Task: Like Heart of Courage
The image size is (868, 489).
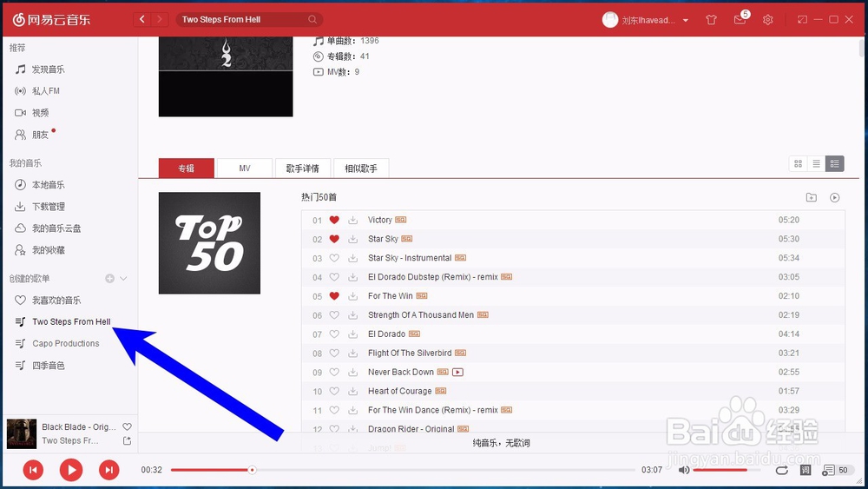Action: (334, 391)
